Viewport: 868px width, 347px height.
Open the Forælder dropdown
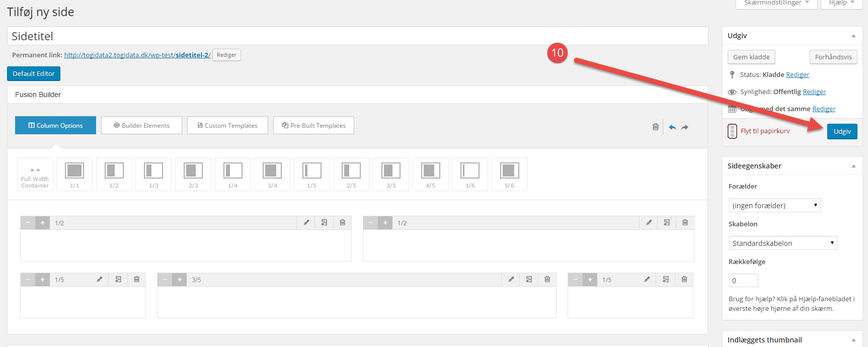pyautogui.click(x=774, y=205)
